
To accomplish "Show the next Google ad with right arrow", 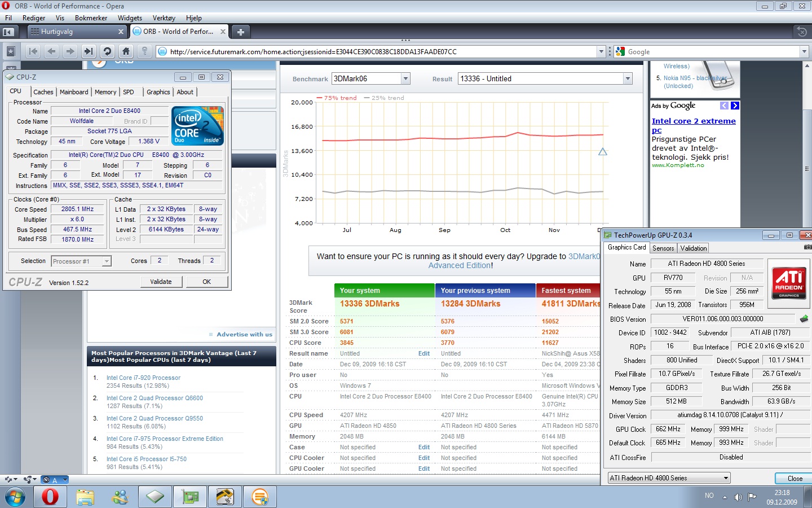I will pos(735,106).
